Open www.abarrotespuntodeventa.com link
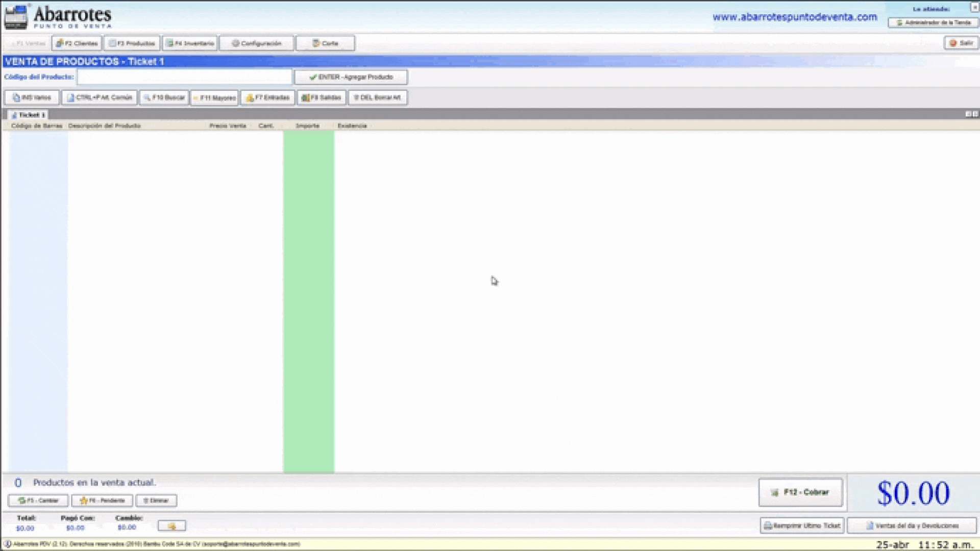The height and width of the screenshot is (551, 980). point(795,16)
